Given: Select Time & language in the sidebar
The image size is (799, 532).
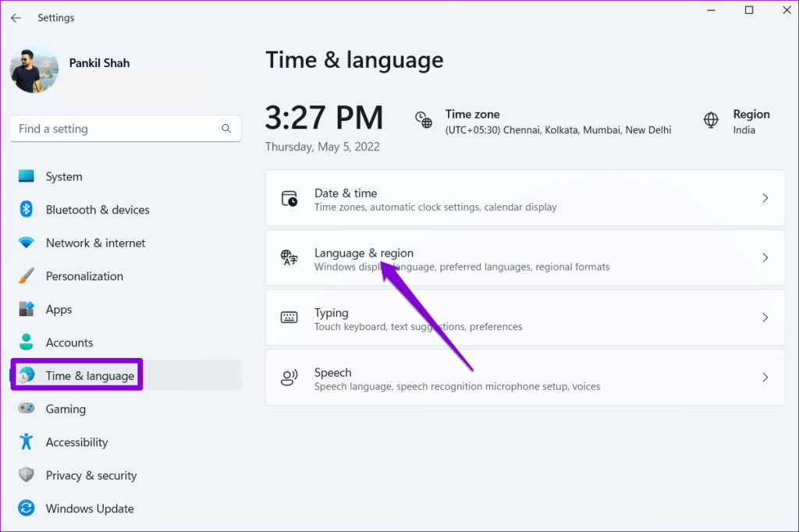Looking at the screenshot, I should click(x=76, y=374).
